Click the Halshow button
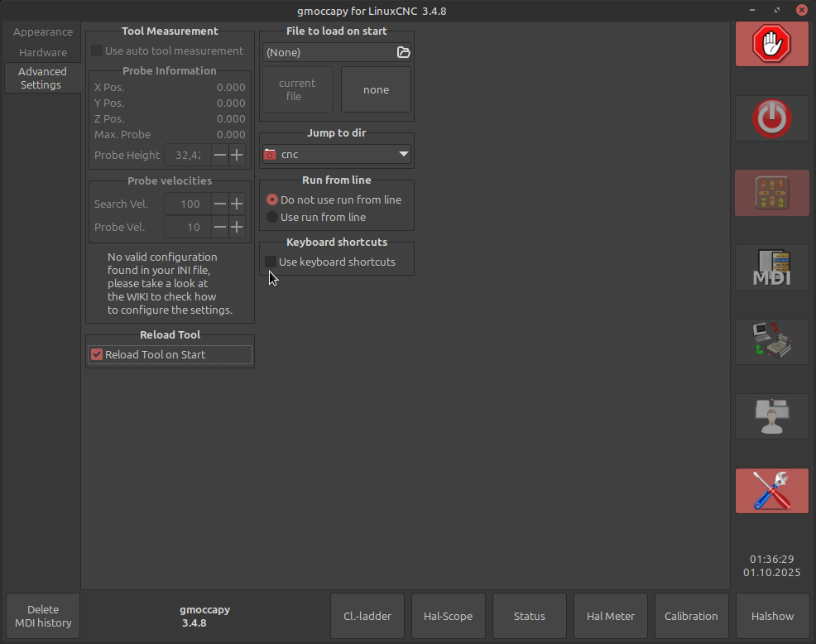 tap(772, 616)
